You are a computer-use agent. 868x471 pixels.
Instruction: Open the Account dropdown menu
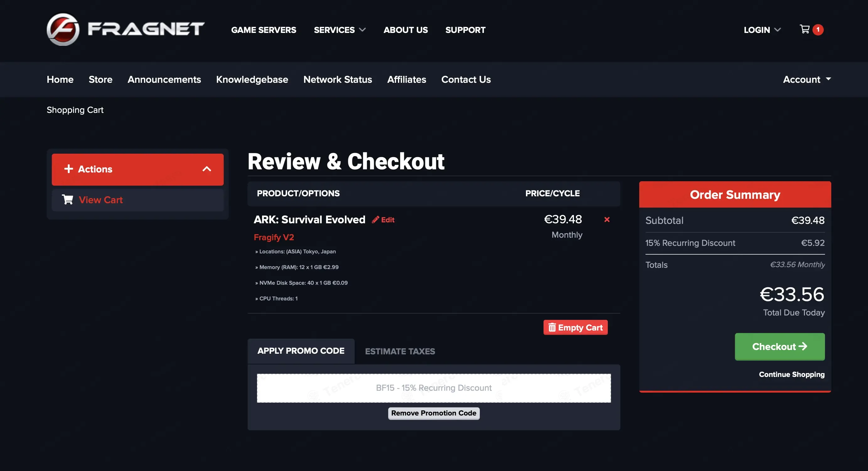(x=807, y=79)
